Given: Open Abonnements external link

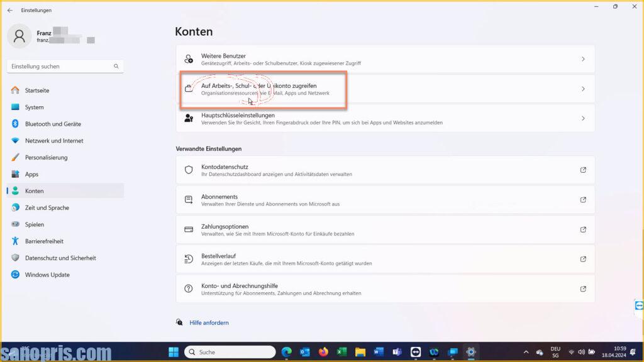Looking at the screenshot, I should point(583,200).
